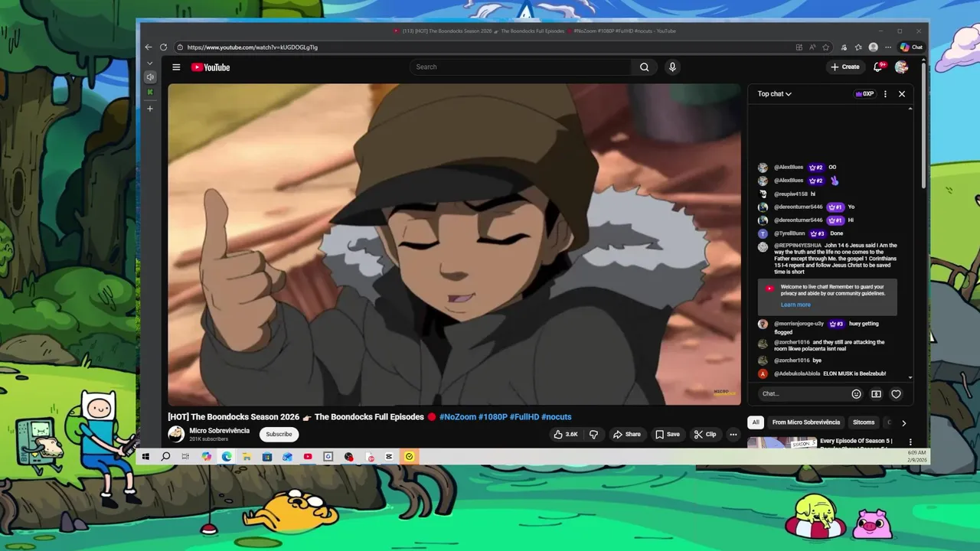
Task: Open Task View on taskbar
Action: pos(185,457)
